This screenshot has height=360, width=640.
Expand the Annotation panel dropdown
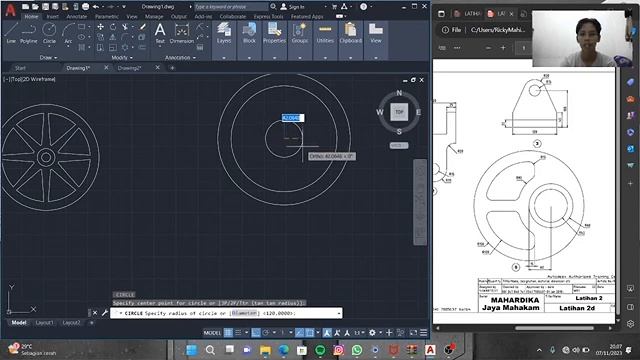tap(180, 58)
